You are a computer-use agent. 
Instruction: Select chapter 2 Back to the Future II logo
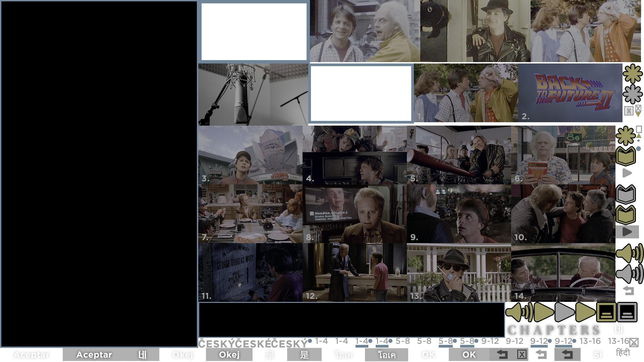[570, 93]
